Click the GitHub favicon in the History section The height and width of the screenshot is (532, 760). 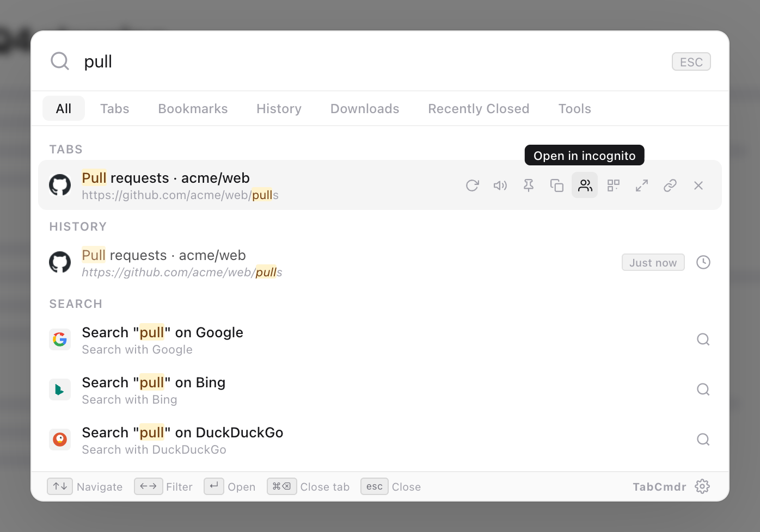60,262
